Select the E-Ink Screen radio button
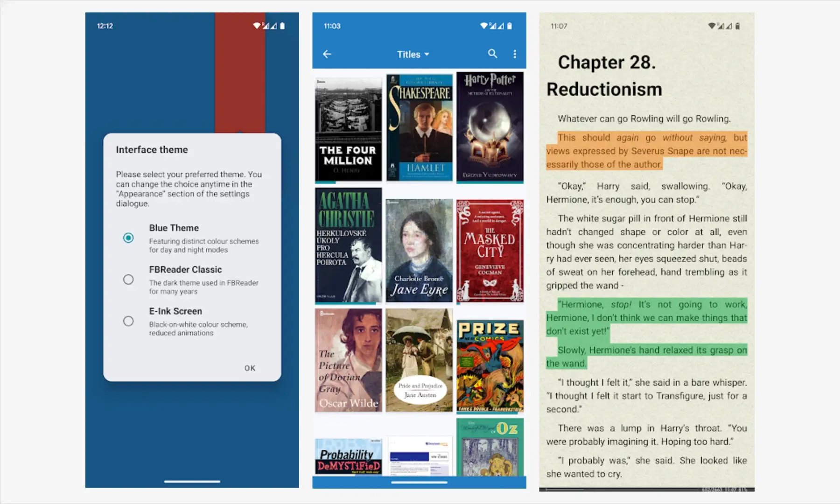The image size is (840, 504). point(128,321)
